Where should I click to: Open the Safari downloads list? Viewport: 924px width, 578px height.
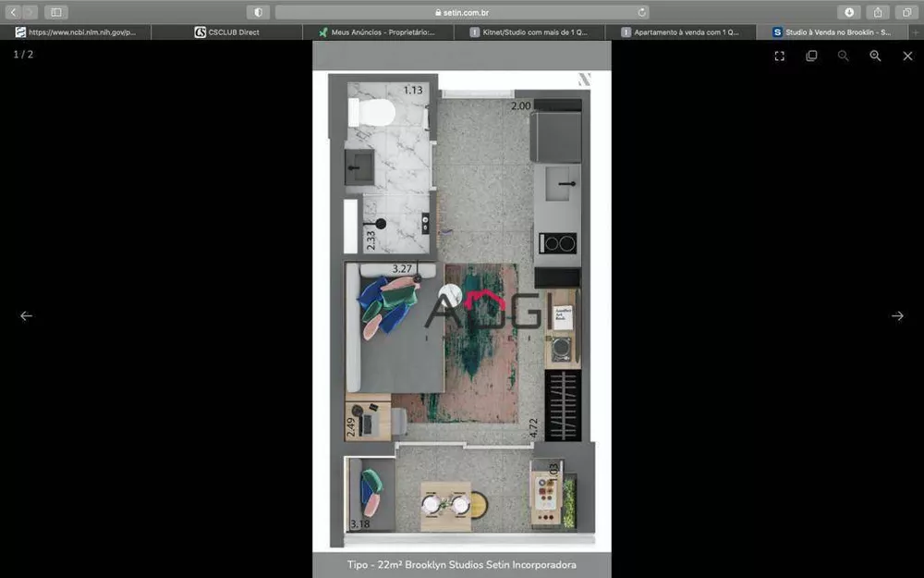coord(849,12)
